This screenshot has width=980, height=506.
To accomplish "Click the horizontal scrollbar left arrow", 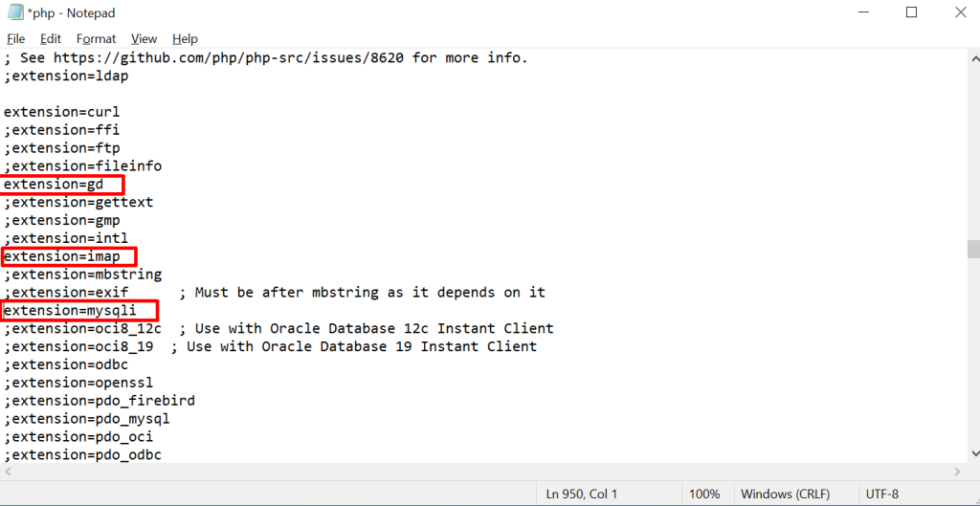I will point(8,473).
